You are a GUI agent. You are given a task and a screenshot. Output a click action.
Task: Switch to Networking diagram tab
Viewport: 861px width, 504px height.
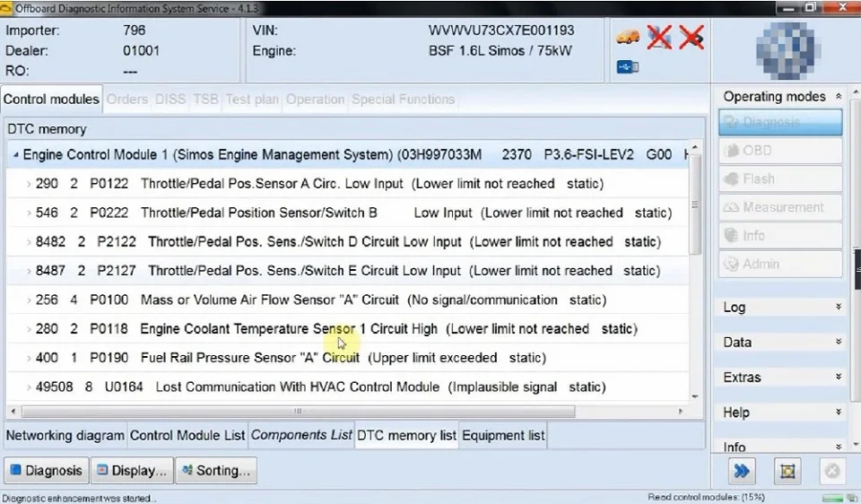click(65, 435)
